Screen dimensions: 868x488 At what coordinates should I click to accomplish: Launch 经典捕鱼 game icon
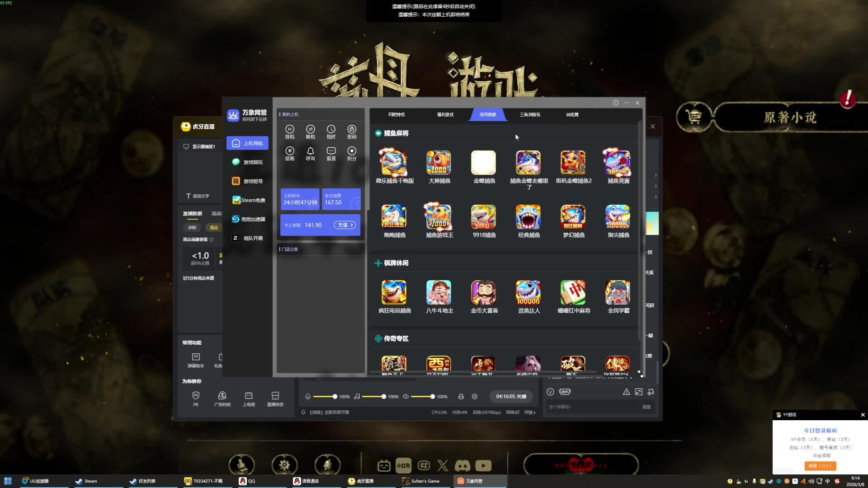528,217
